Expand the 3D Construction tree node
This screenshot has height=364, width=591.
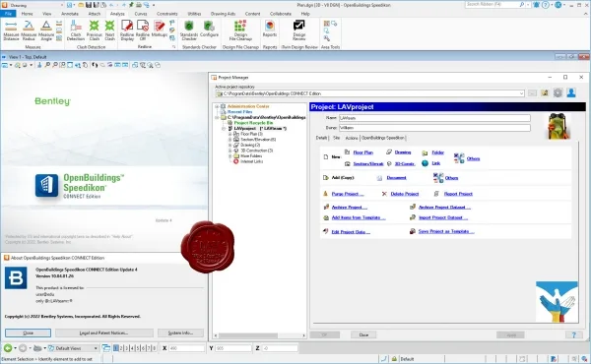point(230,151)
